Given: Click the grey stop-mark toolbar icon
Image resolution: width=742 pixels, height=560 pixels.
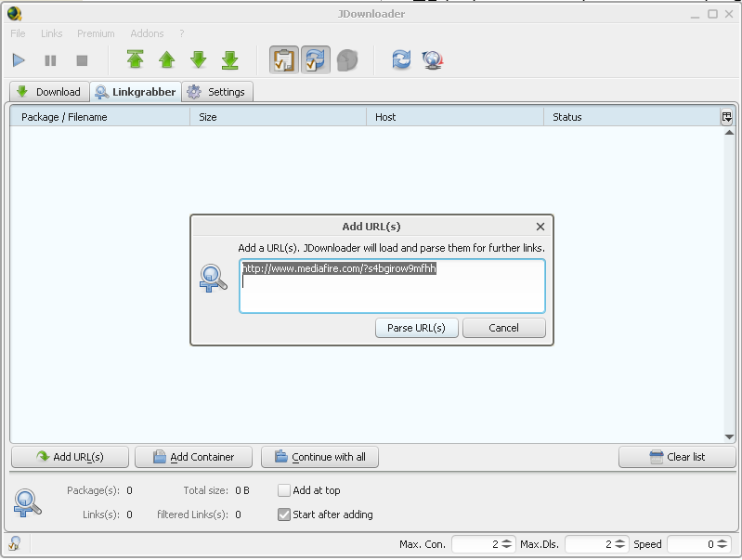Looking at the screenshot, I should 347,60.
